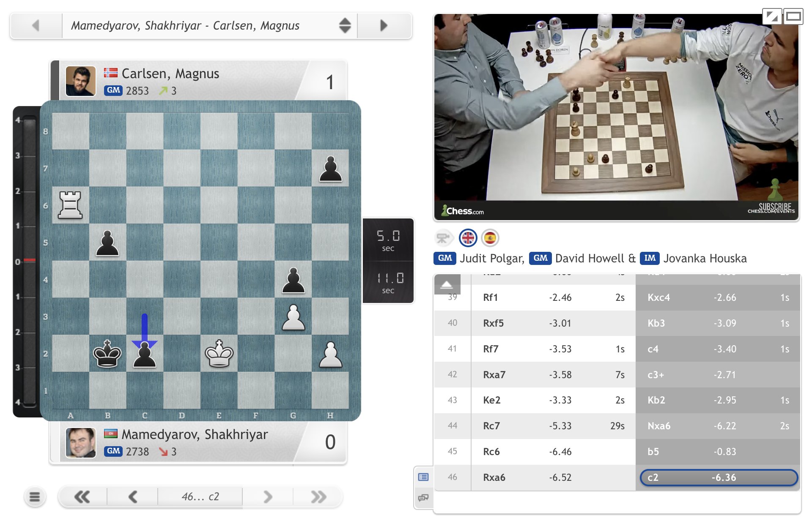
Task: Go to previous game in selector
Action: point(36,26)
